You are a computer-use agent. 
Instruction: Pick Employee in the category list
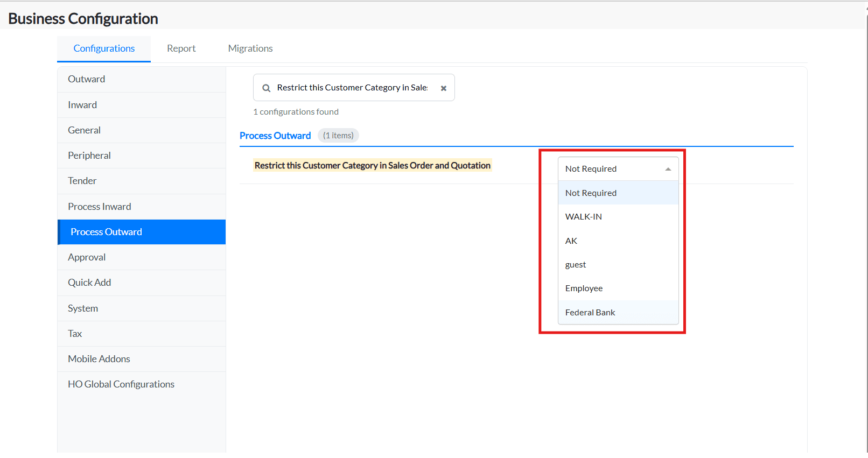[584, 288]
